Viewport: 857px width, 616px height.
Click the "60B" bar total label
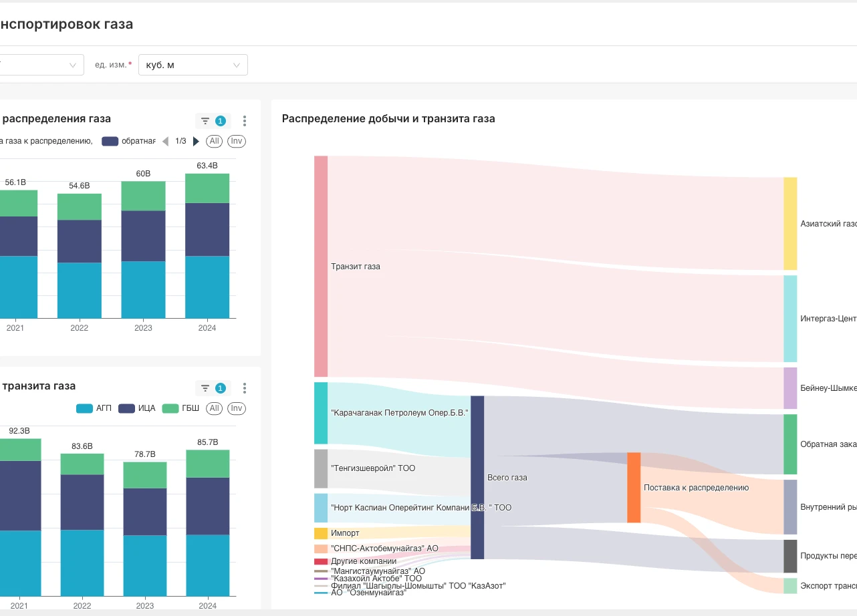coord(143,174)
